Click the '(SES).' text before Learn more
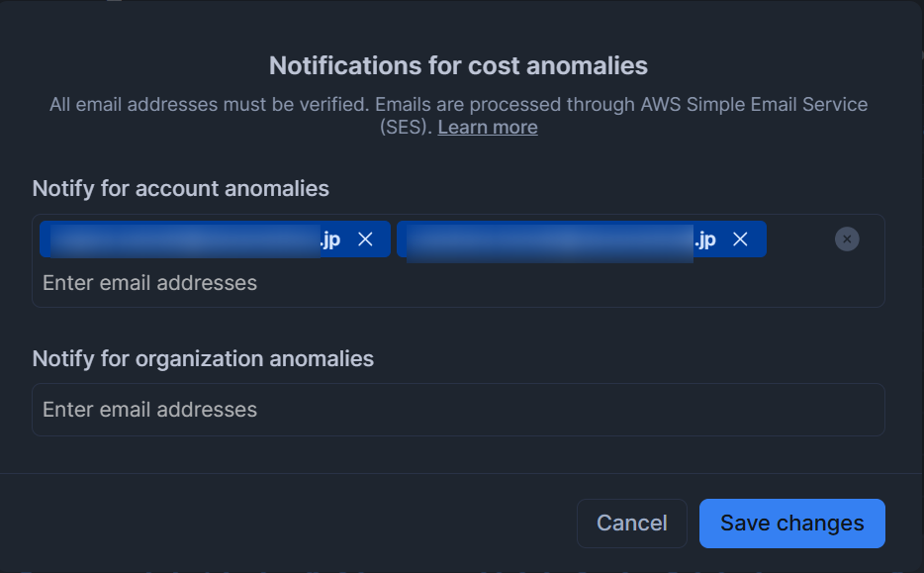Viewport: 924px width, 573px height. [x=406, y=128]
